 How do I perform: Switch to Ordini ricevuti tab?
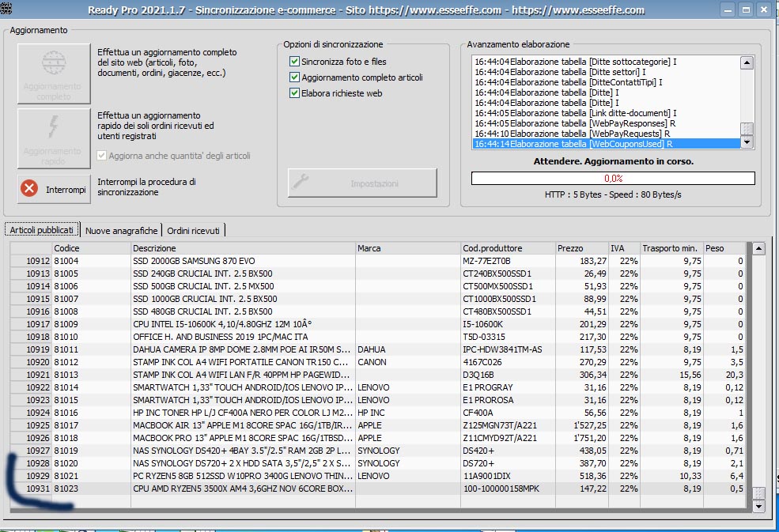coord(193,231)
